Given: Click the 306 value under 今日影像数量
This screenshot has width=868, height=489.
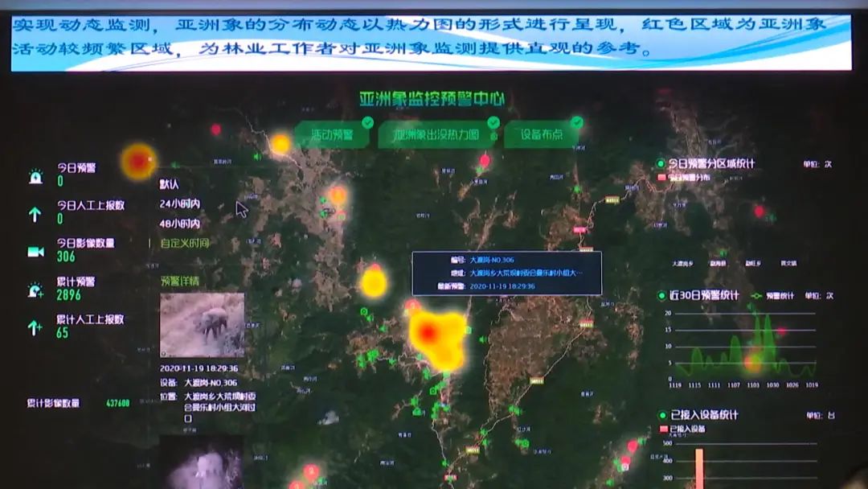Looking at the screenshot, I should (66, 257).
